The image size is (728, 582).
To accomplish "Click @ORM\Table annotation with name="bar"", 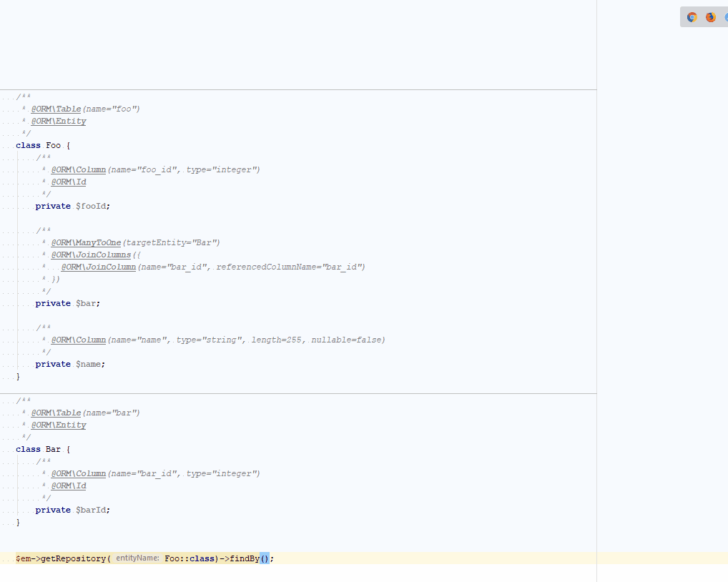I will [56, 413].
